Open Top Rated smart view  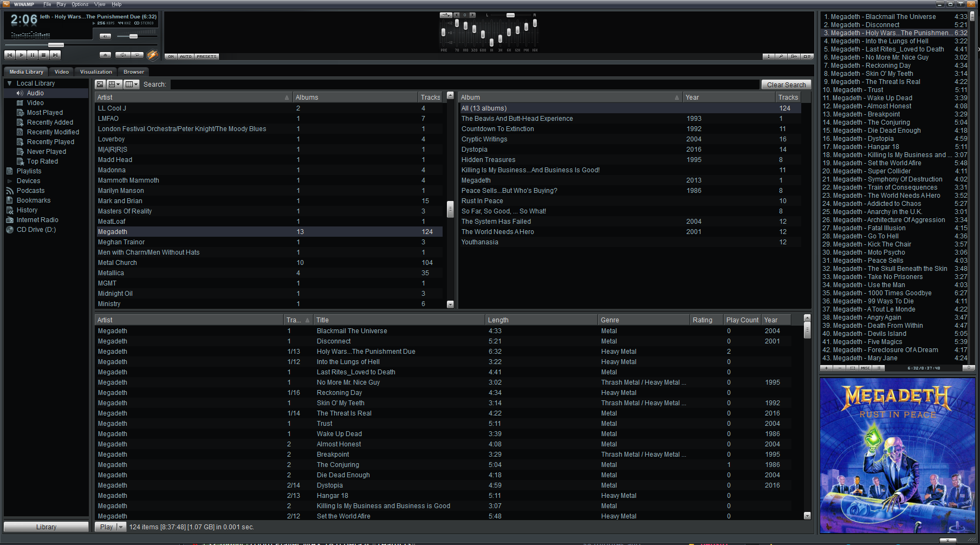coord(42,161)
